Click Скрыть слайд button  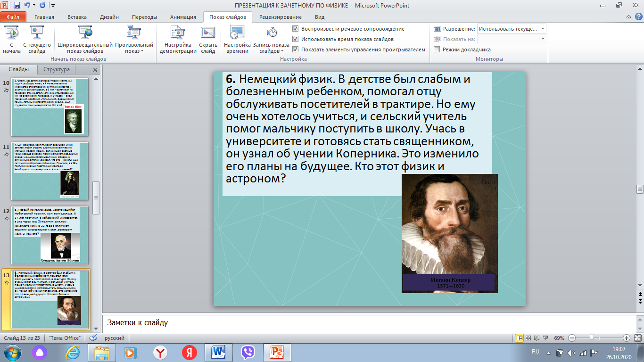pyautogui.click(x=208, y=40)
